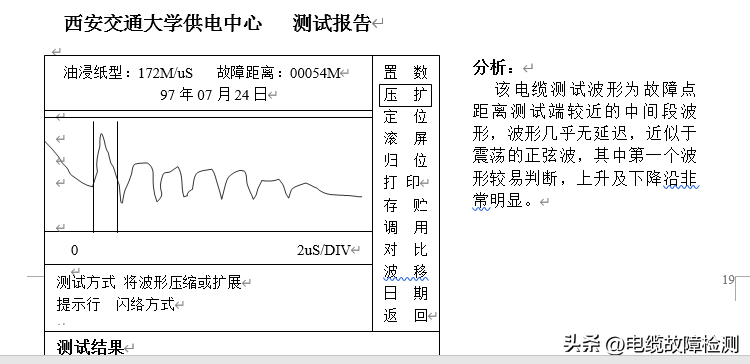Click the 故障距离：00054M value

point(279,73)
